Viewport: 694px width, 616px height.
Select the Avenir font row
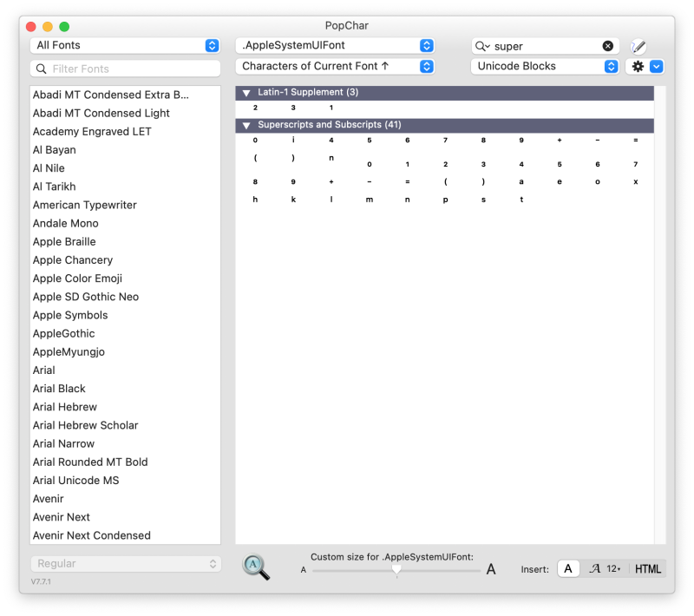(x=126, y=499)
